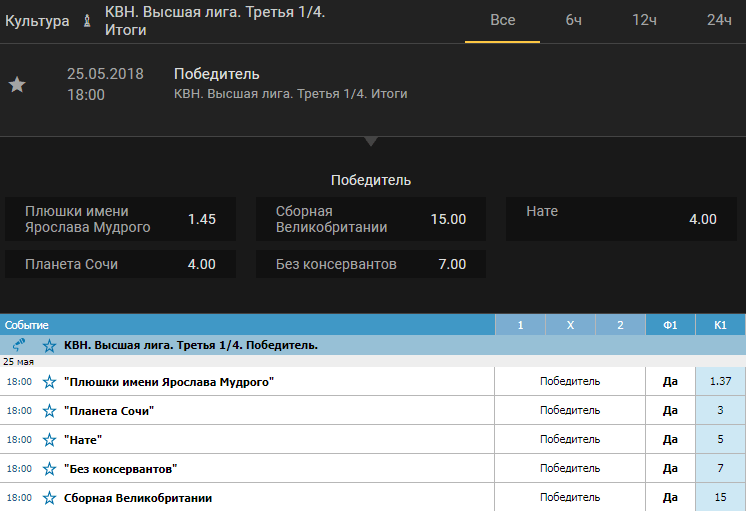Open the Сборная Великобритании table row name
The height and width of the screenshot is (511, 746).
(x=138, y=498)
